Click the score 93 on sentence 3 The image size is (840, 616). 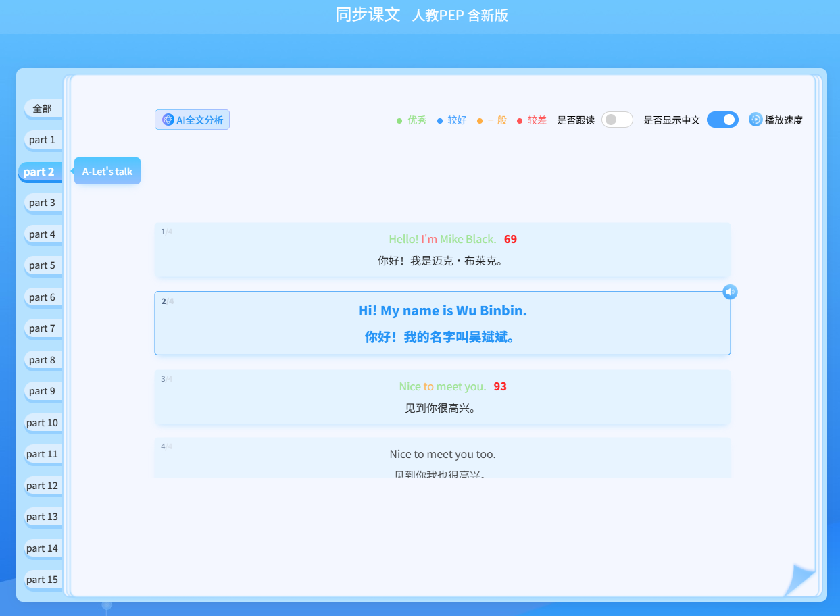coord(500,386)
